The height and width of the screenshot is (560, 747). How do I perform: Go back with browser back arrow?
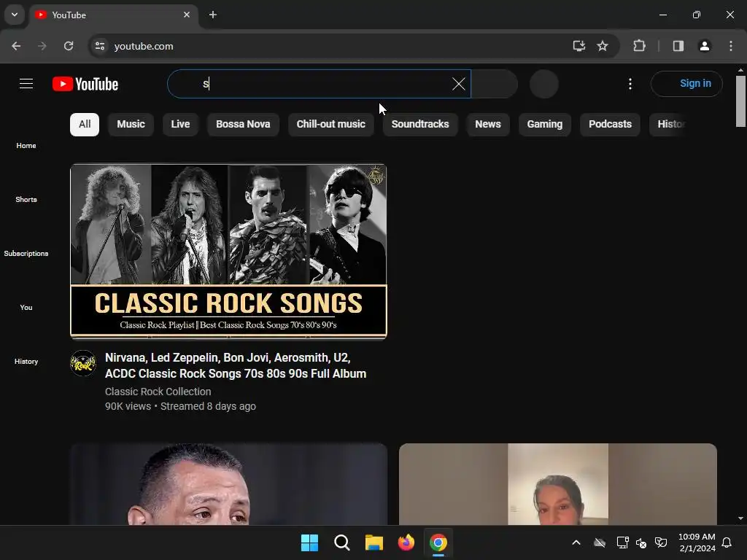pos(16,46)
